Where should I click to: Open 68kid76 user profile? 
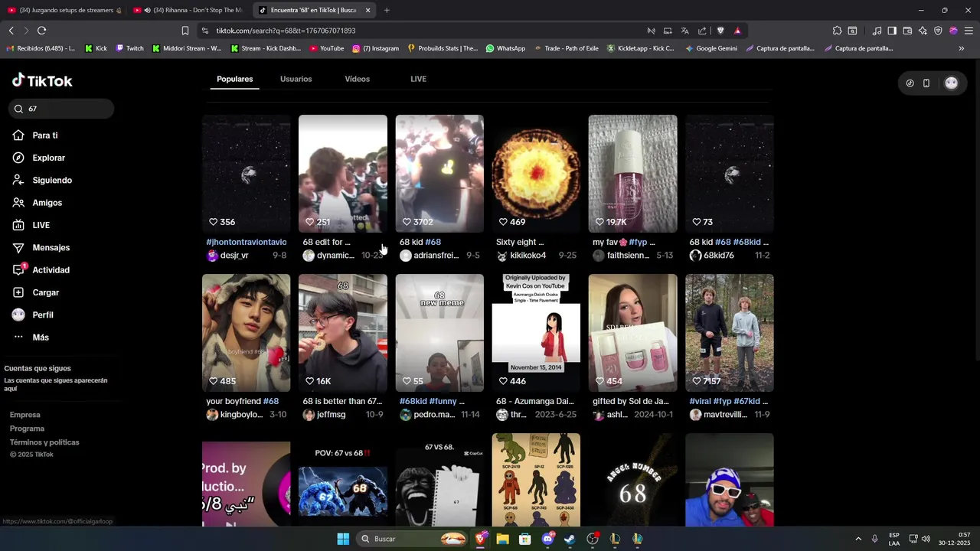(712, 256)
